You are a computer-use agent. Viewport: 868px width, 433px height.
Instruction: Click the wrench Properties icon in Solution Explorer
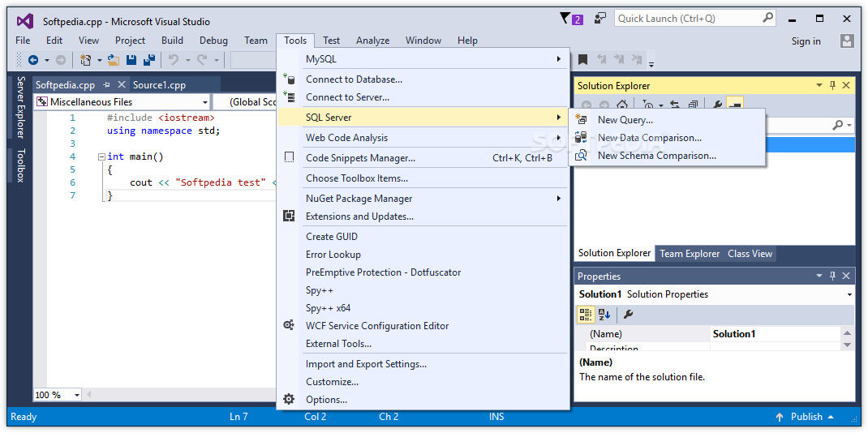[716, 104]
